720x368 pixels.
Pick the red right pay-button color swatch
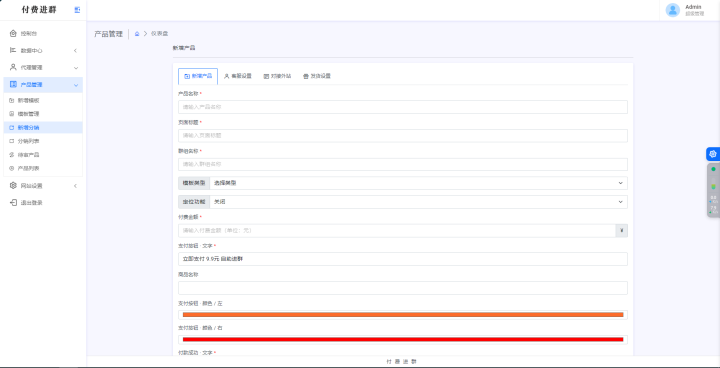[x=403, y=340]
